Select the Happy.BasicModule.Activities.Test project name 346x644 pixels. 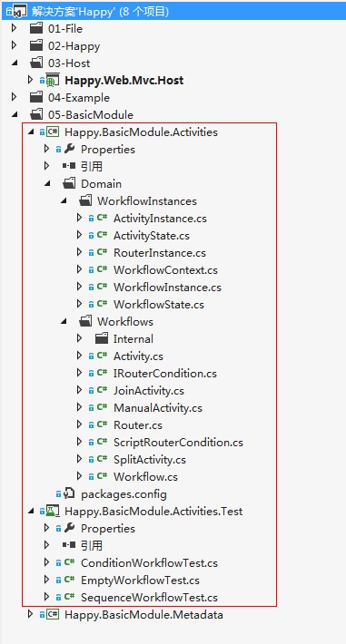coord(153,512)
